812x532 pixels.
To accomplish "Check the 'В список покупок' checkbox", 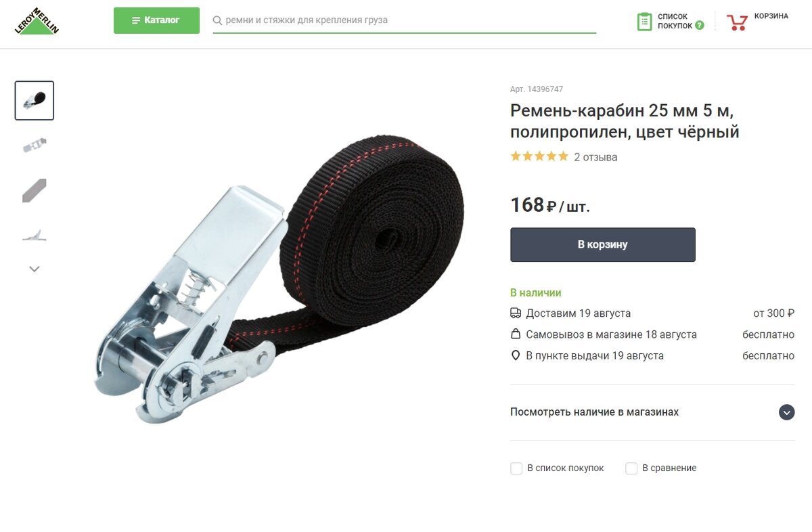I will click(x=516, y=468).
